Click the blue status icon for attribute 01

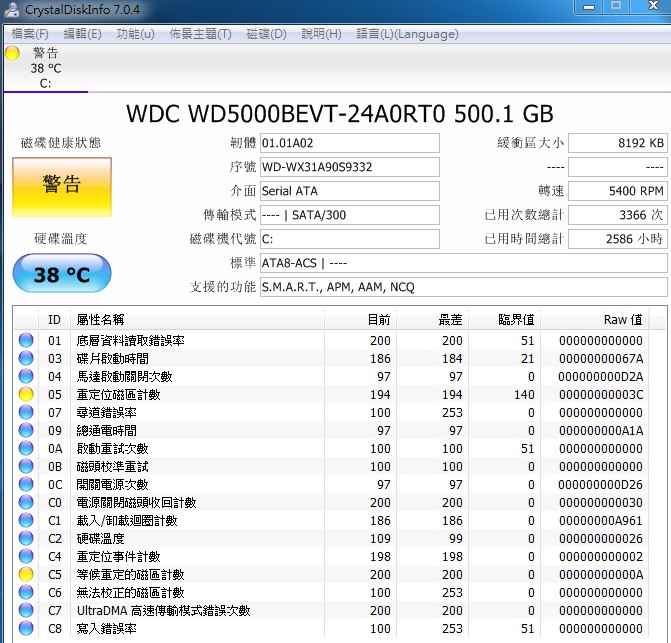26,340
